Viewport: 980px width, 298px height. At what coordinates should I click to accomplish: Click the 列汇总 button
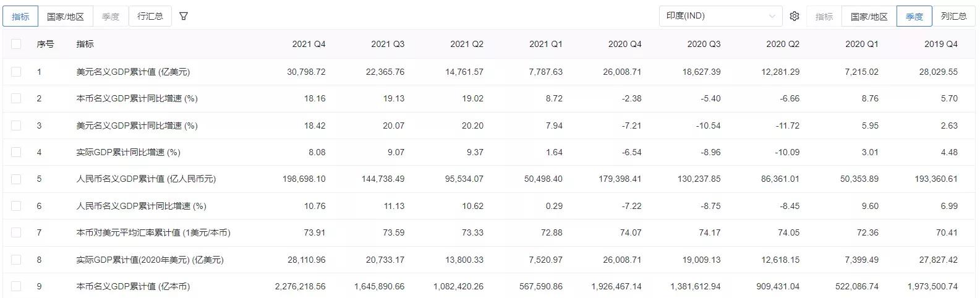[953, 16]
